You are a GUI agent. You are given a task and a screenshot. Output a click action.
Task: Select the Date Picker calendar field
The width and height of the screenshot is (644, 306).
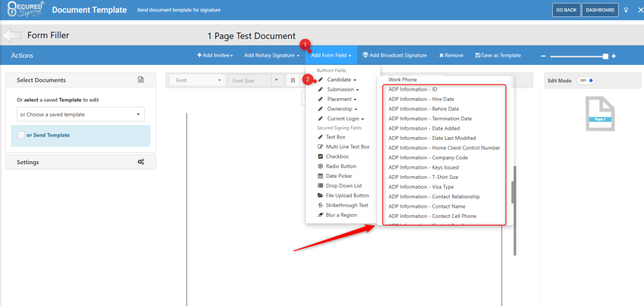pyautogui.click(x=340, y=176)
